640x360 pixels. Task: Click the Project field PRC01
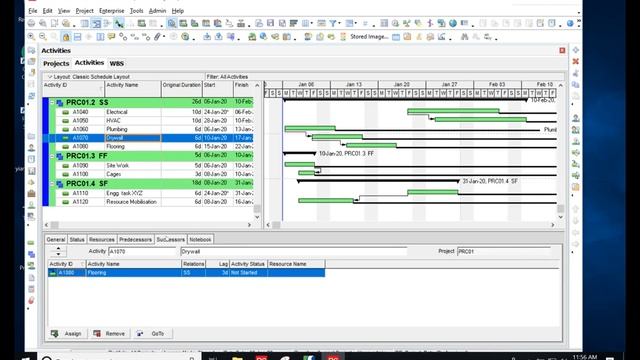pyautogui.click(x=504, y=252)
